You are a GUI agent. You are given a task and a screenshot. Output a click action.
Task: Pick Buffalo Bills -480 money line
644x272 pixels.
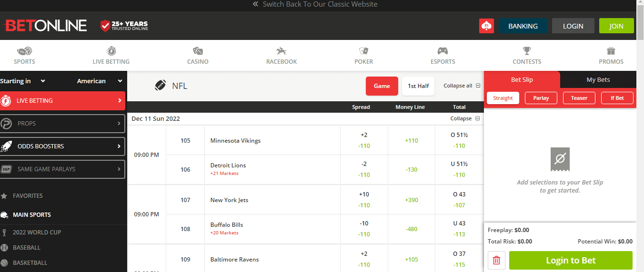pyautogui.click(x=412, y=229)
